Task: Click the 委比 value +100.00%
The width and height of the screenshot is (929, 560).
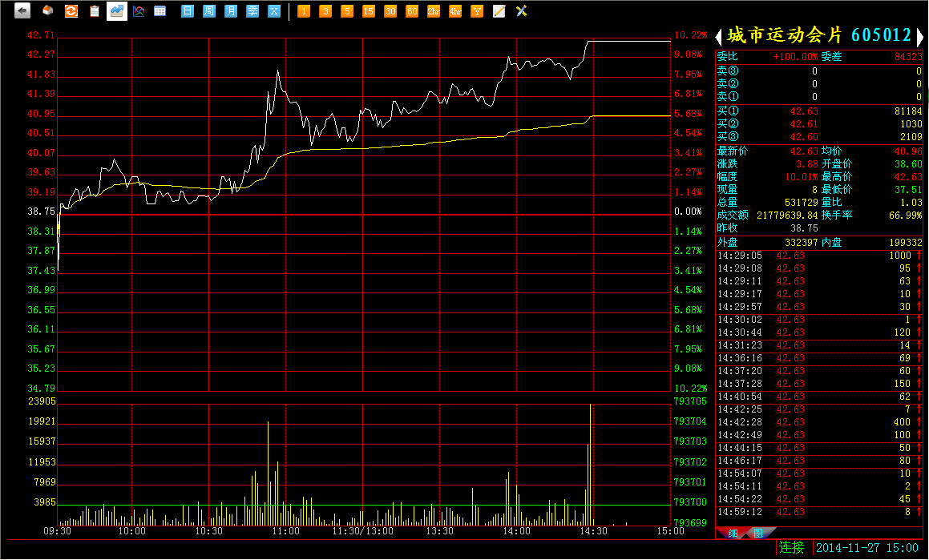Action: (x=795, y=57)
